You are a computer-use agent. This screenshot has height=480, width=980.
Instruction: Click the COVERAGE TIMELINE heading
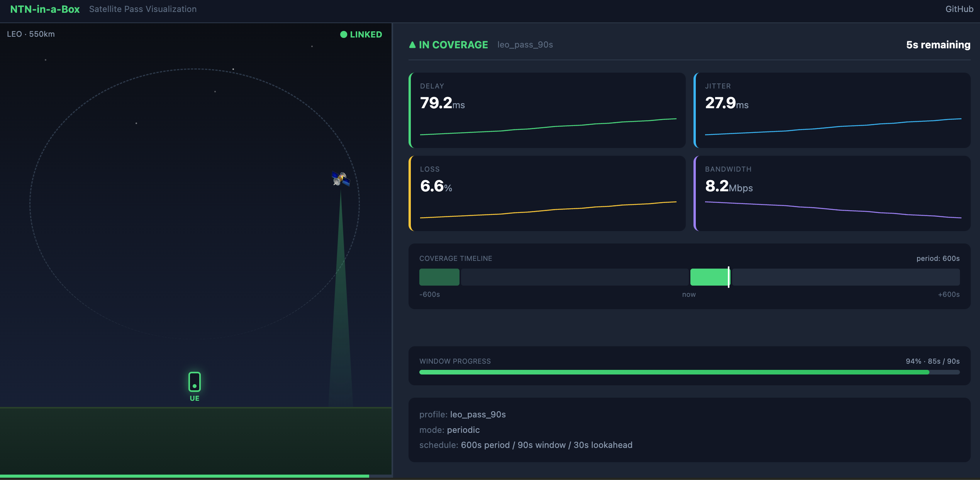456,258
